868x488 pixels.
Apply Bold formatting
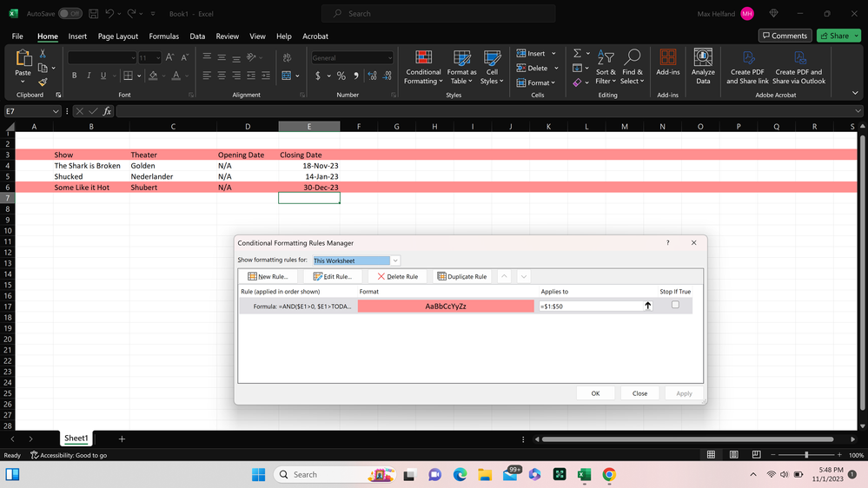click(x=74, y=76)
